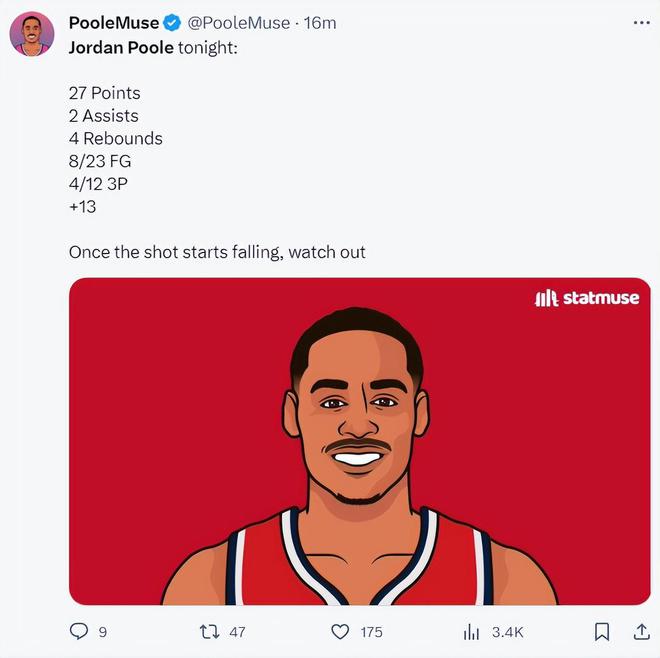
Task: Click the reply speech bubble icon
Action: point(79,632)
